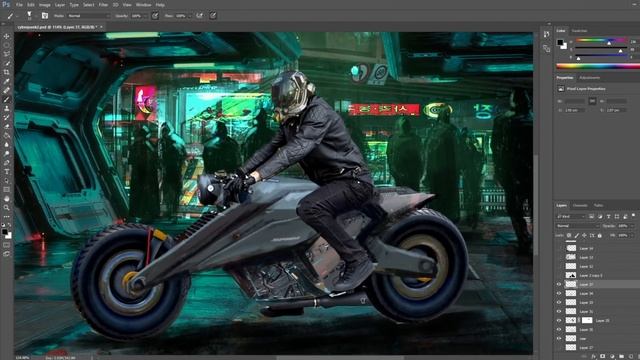Open the layer blend mode dropdown

578,226
